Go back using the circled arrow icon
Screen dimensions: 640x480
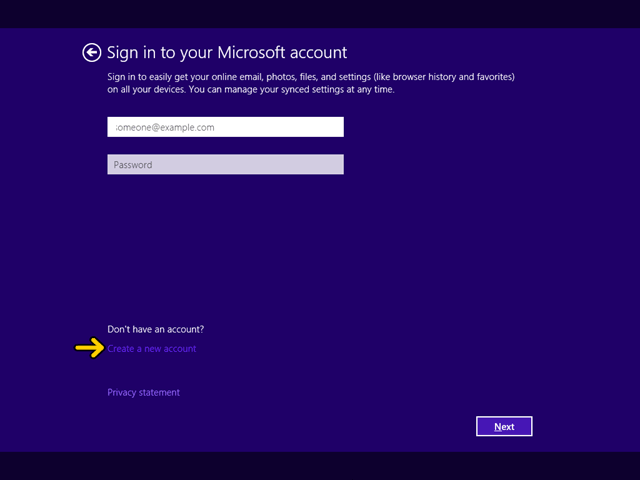pyautogui.click(x=91, y=53)
